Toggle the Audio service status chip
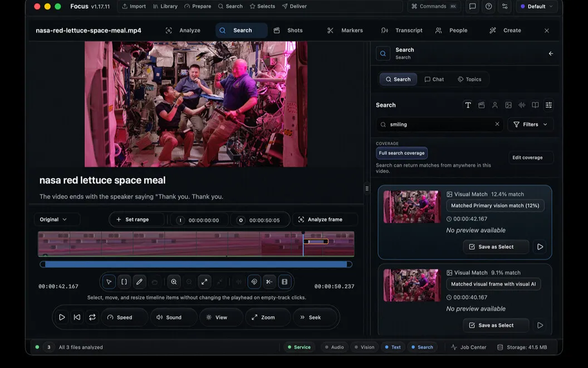This screenshot has width=588, height=368. point(334,347)
